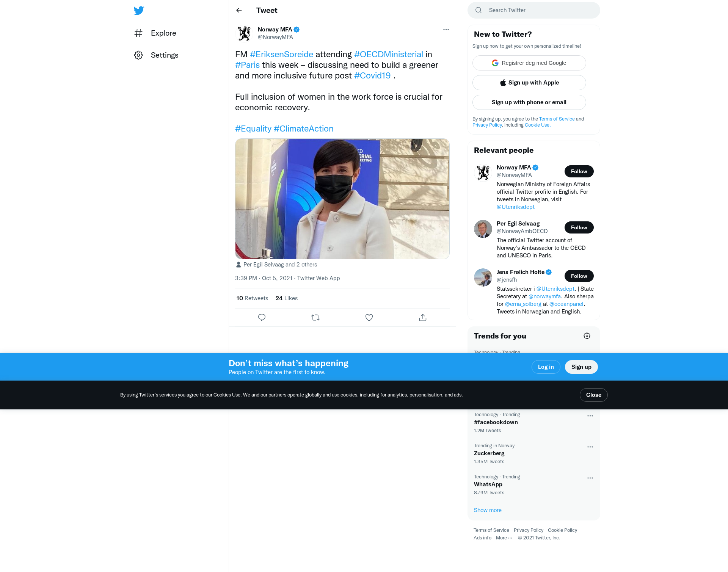Screen dimensions: 728x572
Task: Follow Per Egil Selvaag
Action: pyautogui.click(x=579, y=227)
